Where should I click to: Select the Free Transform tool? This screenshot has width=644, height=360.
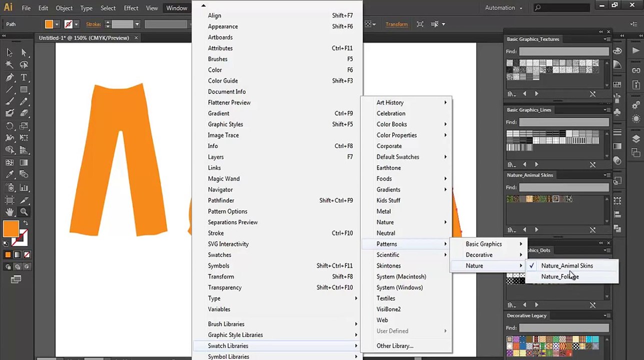pyautogui.click(x=24, y=138)
